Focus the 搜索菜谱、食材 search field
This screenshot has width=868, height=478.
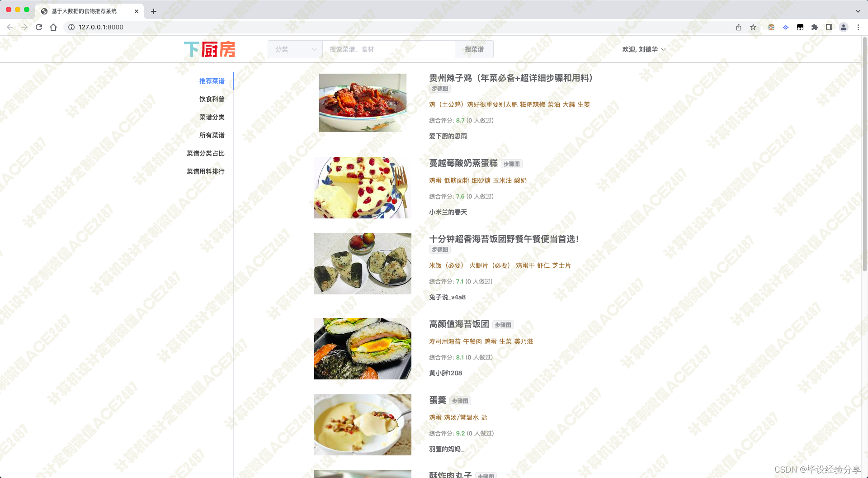click(x=389, y=49)
